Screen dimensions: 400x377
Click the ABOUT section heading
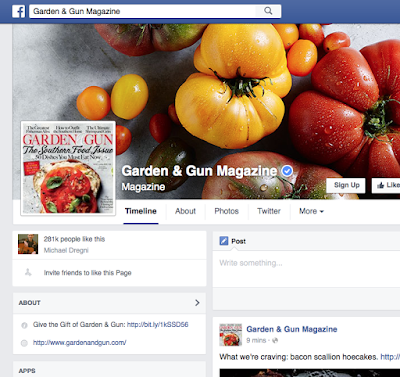[x=30, y=303]
